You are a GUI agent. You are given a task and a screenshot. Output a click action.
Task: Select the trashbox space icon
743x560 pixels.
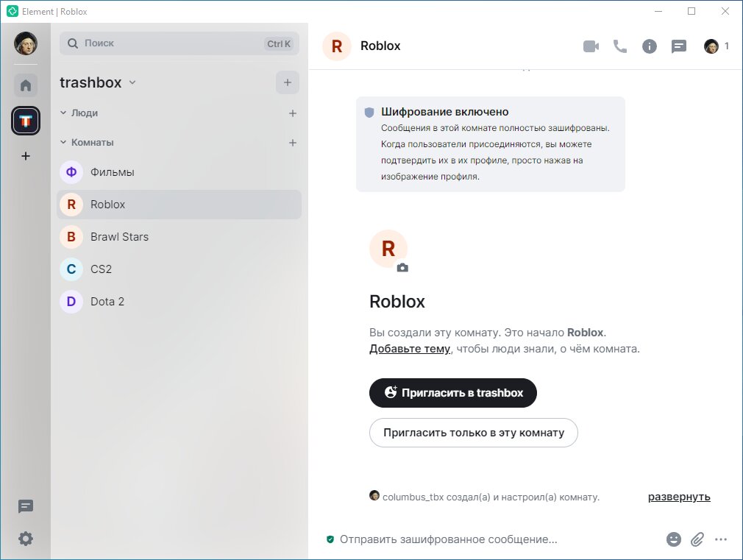tap(26, 121)
